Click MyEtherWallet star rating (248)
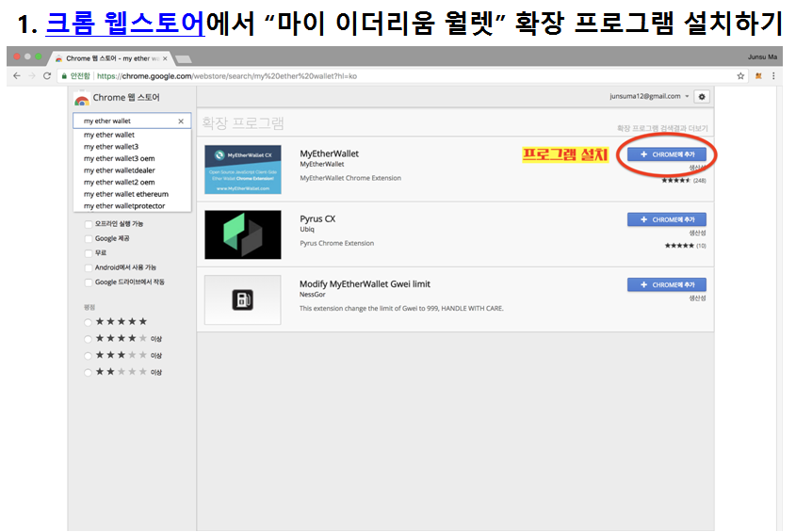 (x=684, y=181)
